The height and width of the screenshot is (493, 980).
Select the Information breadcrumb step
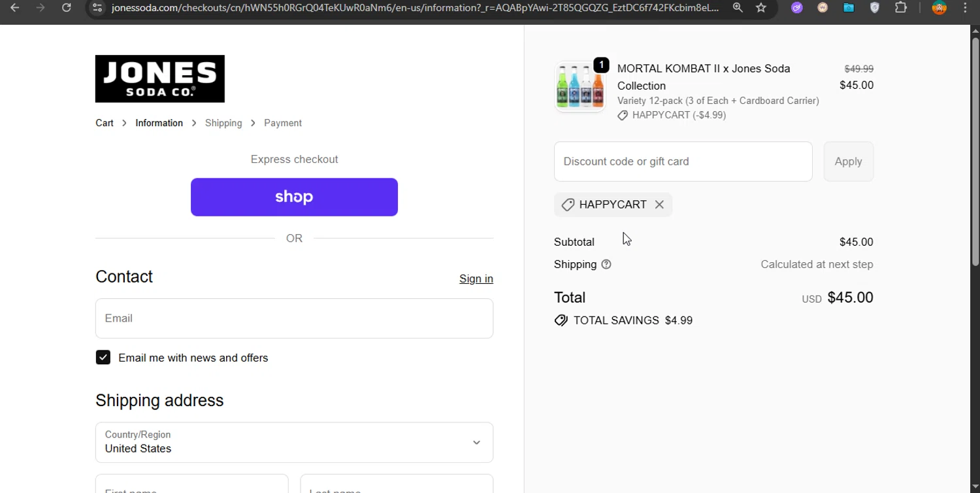[159, 123]
